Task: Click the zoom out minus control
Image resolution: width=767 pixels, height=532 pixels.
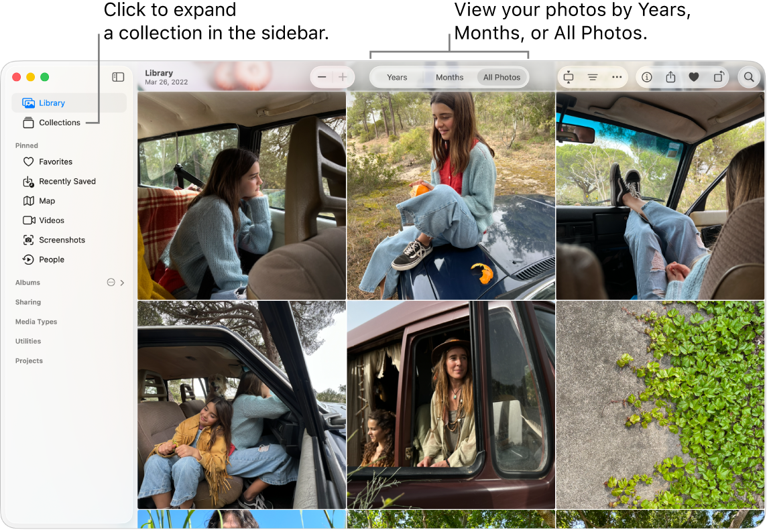Action: (322, 77)
